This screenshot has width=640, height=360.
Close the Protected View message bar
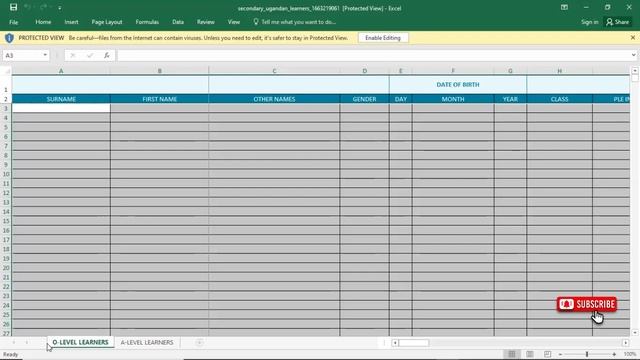coord(633,38)
